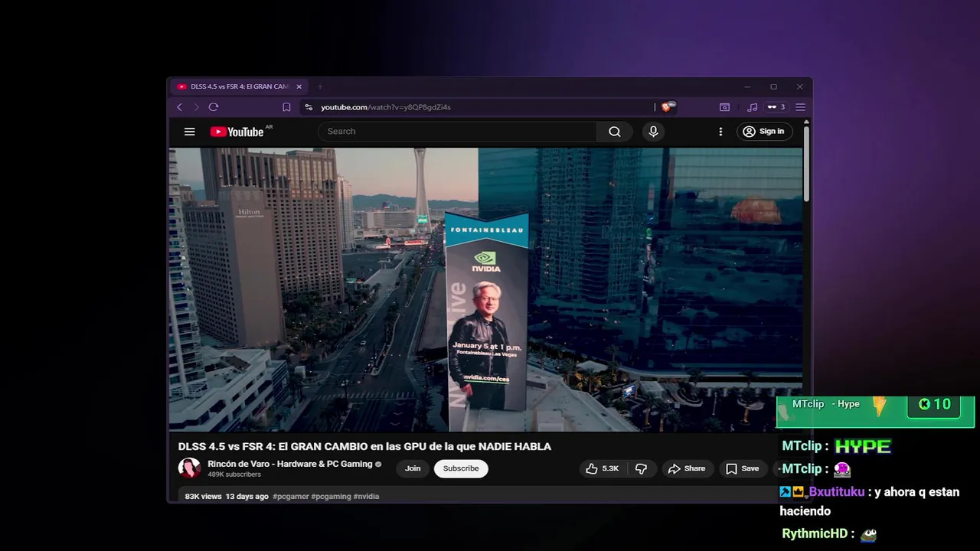Reload the page

tap(214, 107)
